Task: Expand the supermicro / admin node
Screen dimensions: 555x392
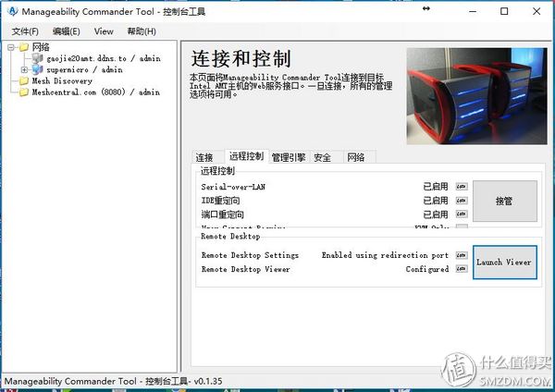Action: (x=24, y=69)
